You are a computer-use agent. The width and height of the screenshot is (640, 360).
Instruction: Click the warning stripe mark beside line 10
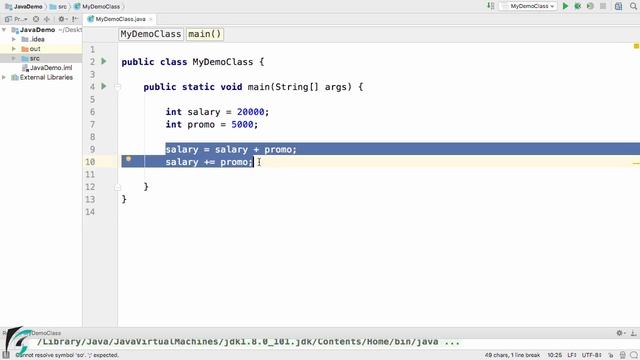point(636,163)
